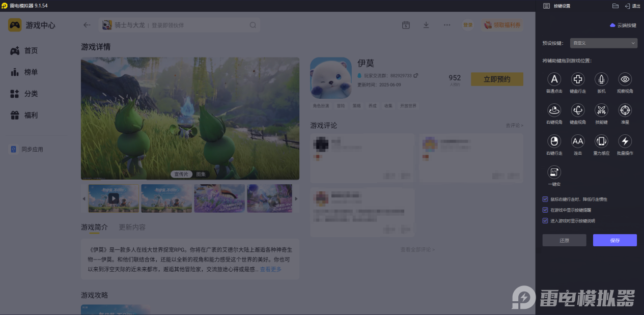Click the 批量操作 batch operation lightning icon
This screenshot has width=644, height=315.
coord(625,141)
